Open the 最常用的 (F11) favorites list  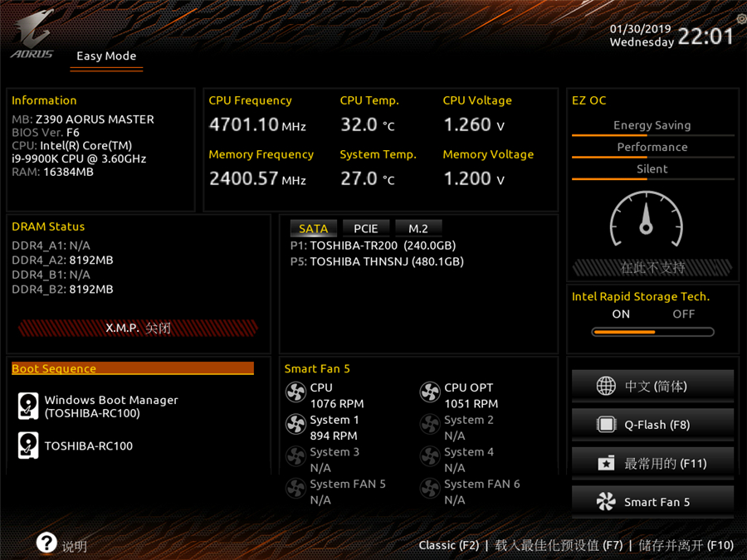pos(652,463)
